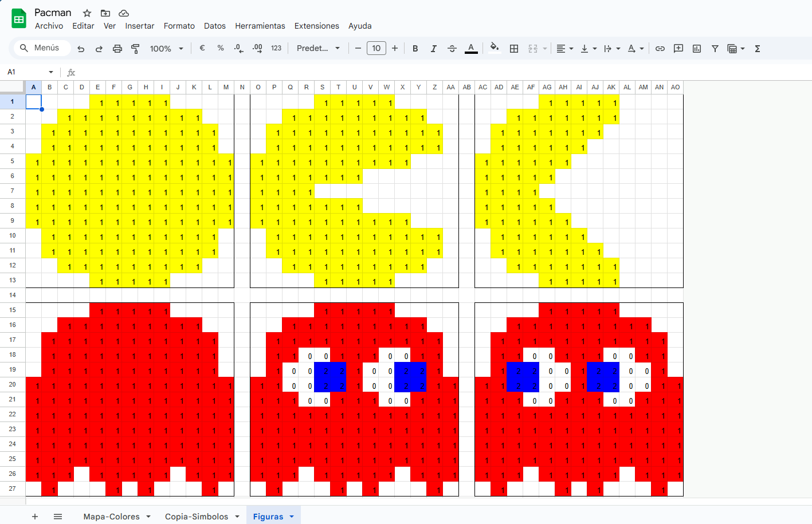The image size is (812, 524).
Task: Open the borders tool
Action: click(514, 49)
